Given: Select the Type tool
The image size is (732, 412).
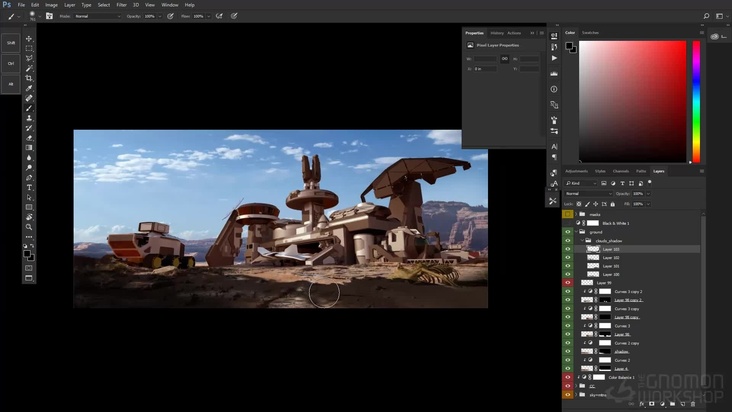Looking at the screenshot, I should click(29, 187).
